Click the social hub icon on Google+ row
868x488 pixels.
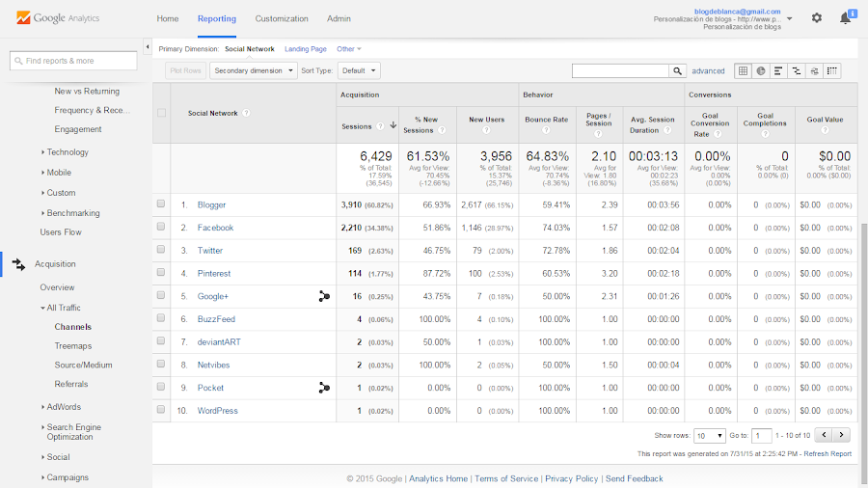(324, 297)
